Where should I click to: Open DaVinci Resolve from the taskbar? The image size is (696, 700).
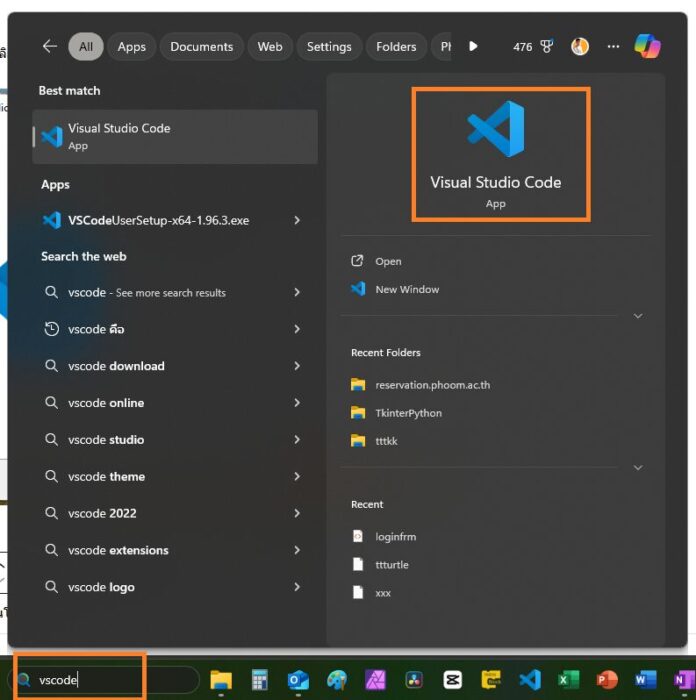(x=414, y=680)
